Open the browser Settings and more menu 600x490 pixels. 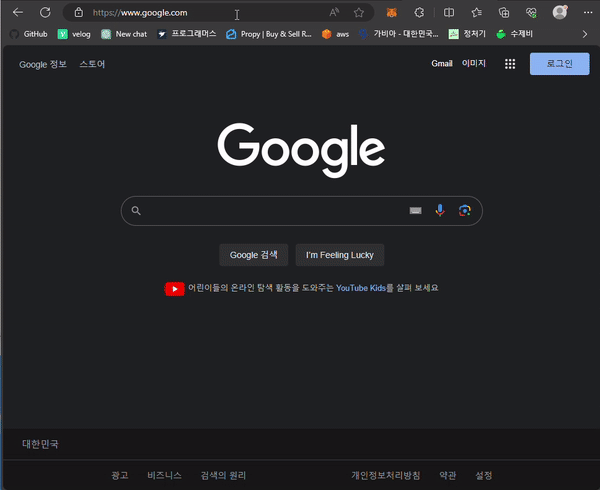pos(588,13)
